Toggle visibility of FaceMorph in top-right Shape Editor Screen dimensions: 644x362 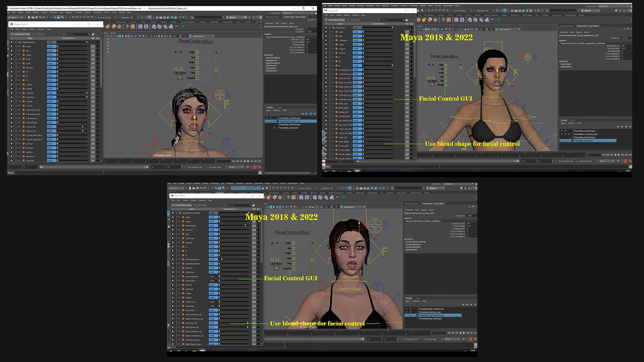pyautogui.click(x=326, y=27)
